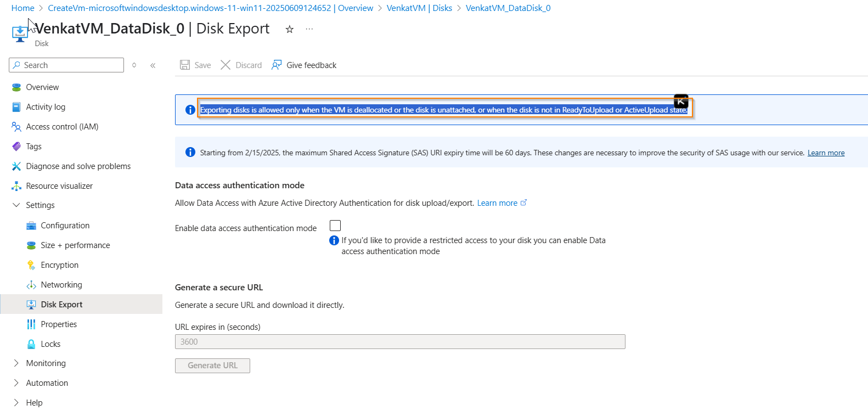Click the Generate URL button
This screenshot has height=416, width=868.
[212, 366]
